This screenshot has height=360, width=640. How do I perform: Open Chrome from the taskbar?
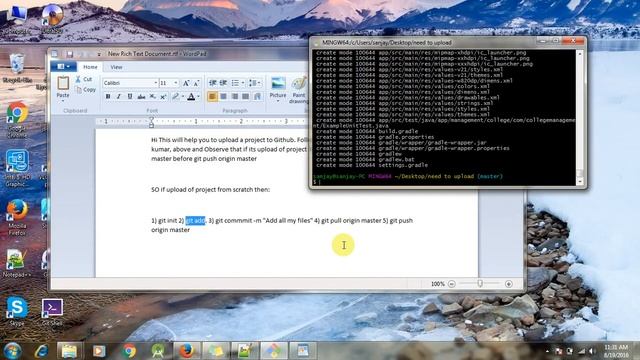click(129, 351)
